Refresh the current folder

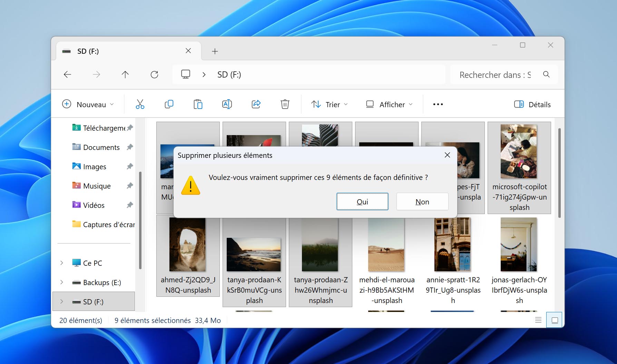pos(154,74)
